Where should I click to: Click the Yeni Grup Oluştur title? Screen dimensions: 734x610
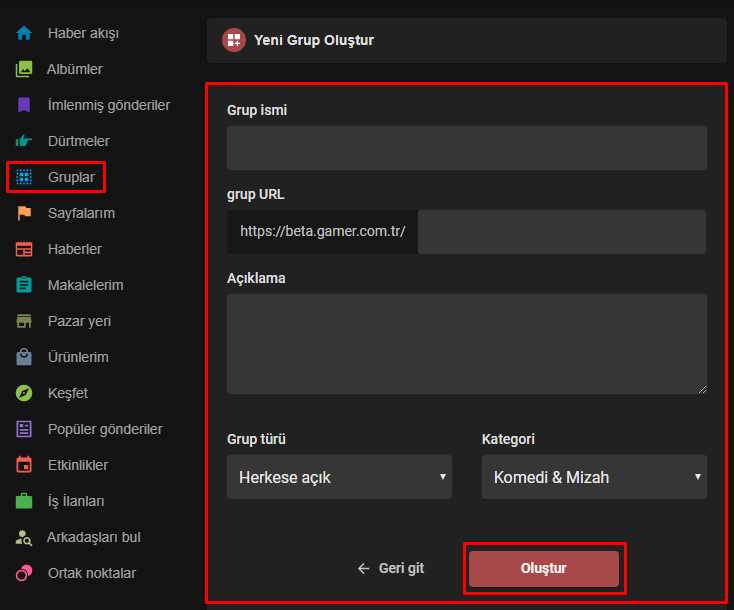point(314,40)
